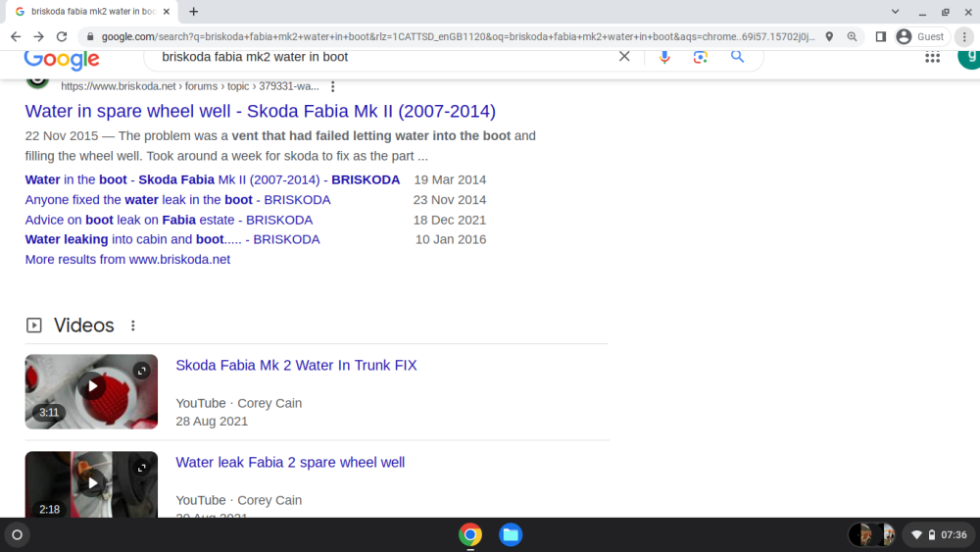Expand the tab search dropdown arrow
The image size is (980, 552).
(895, 11)
